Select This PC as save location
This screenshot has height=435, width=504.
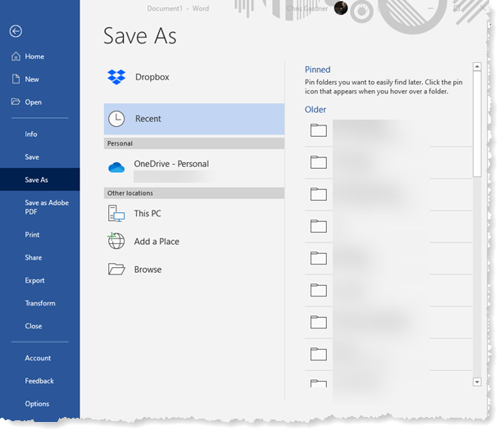click(x=194, y=214)
